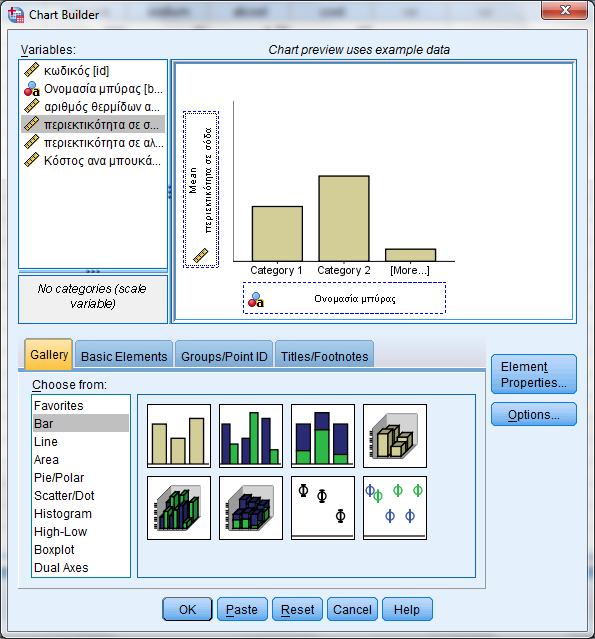This screenshot has width=595, height=639.
Task: Select the Clustered 3-D Bar chart thumbnail
Action: [179, 508]
